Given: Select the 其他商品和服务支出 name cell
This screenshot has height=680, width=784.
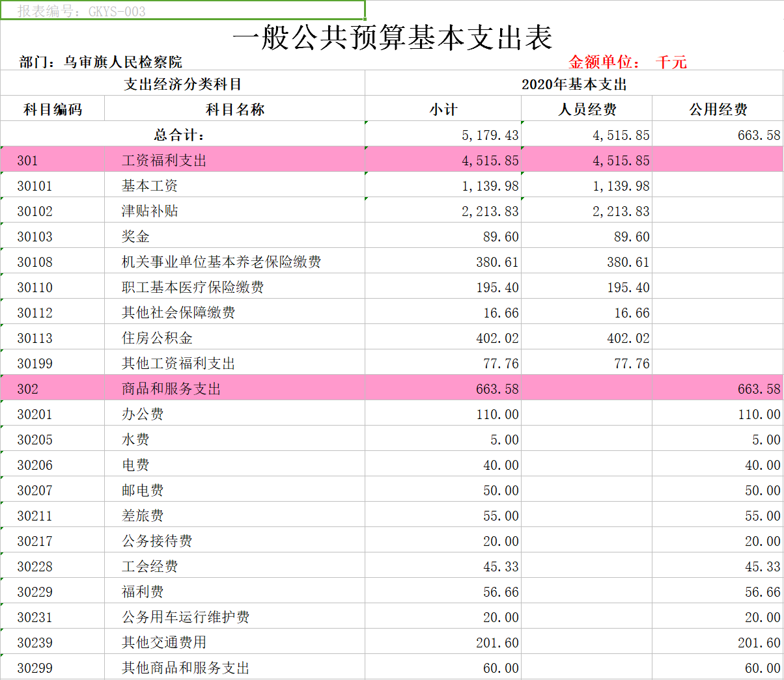Looking at the screenshot, I should (235, 667).
